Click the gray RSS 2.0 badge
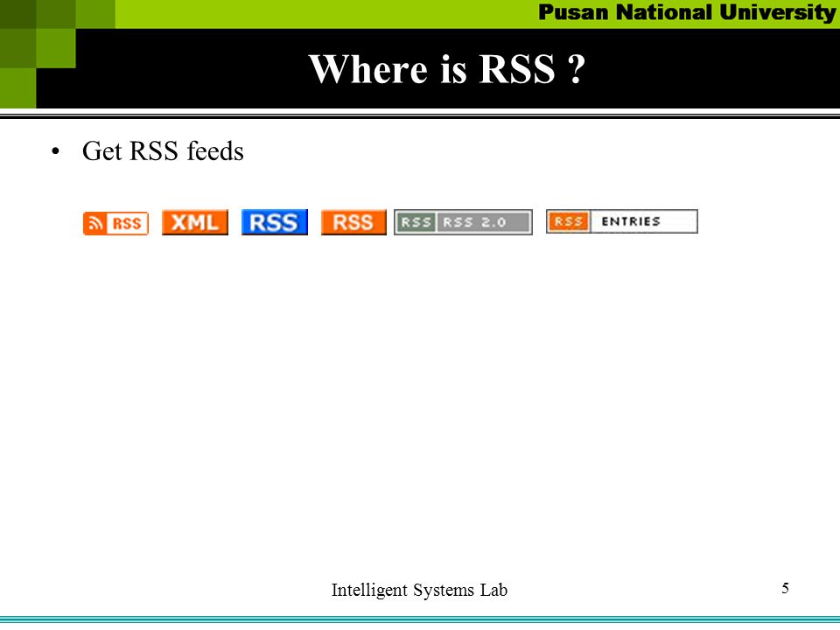Viewport: 840px width, 630px height. pos(464,221)
